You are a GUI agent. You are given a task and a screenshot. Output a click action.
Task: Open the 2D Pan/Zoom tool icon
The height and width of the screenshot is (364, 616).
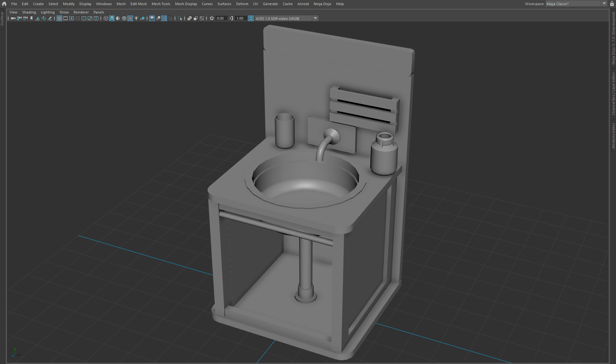click(44, 18)
